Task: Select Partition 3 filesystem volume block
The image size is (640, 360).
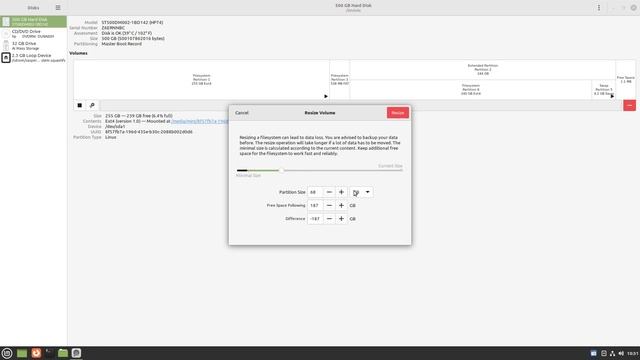Action: tap(340, 80)
